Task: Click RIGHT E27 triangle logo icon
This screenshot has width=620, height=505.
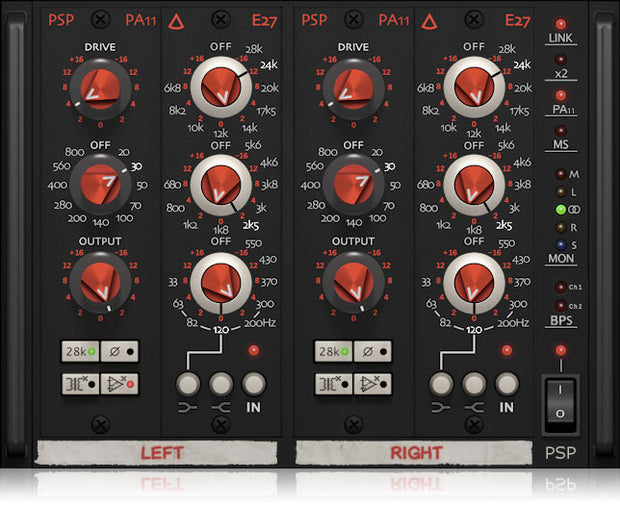Action: pos(429,21)
